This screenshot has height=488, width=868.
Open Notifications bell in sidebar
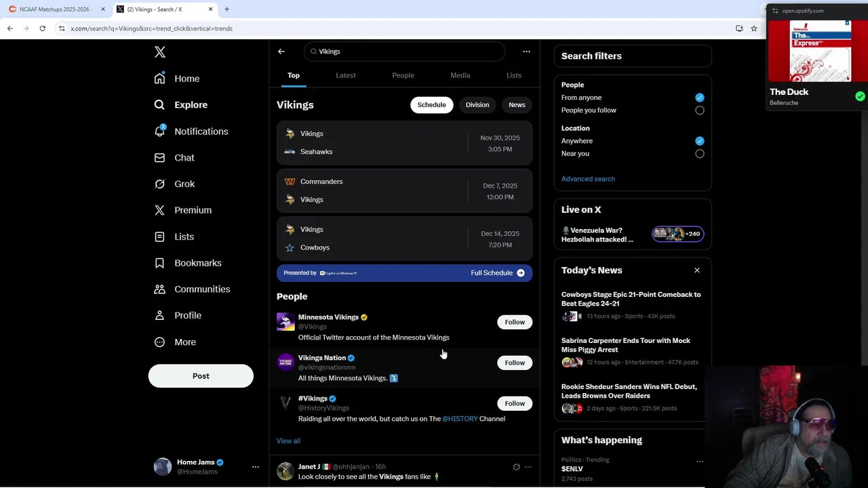[191, 131]
